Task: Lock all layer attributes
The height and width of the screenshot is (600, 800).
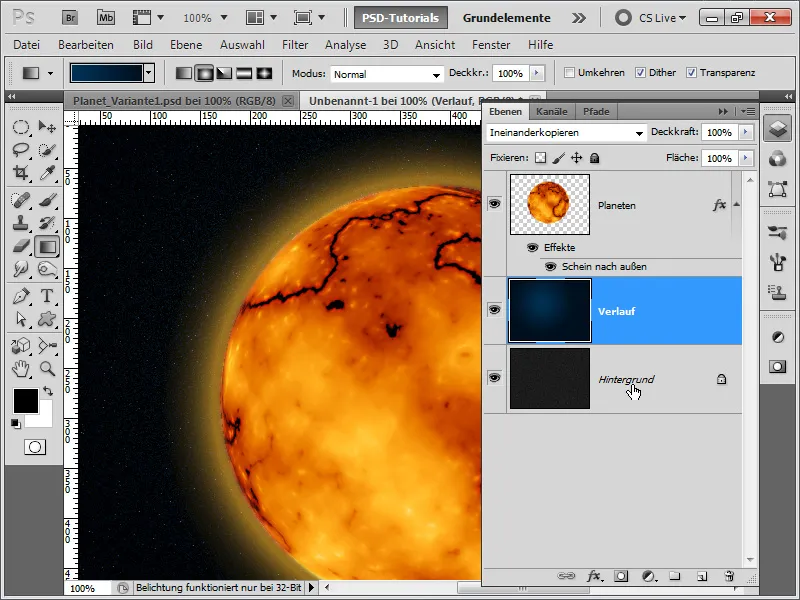Action: click(x=594, y=158)
